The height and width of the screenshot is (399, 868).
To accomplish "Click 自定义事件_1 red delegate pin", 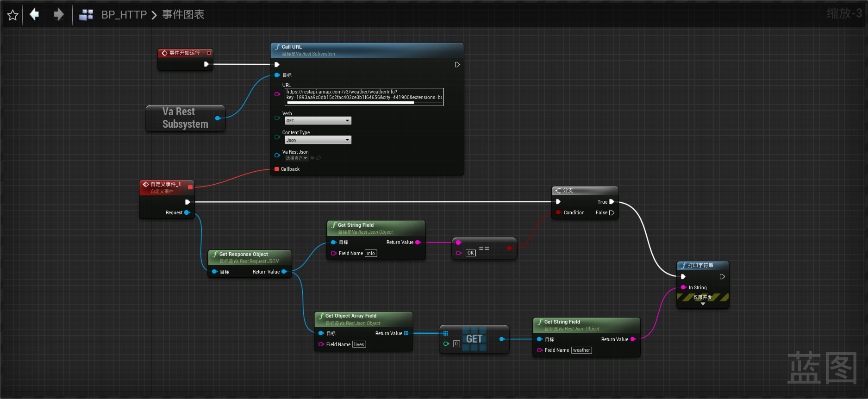I will click(x=190, y=187).
